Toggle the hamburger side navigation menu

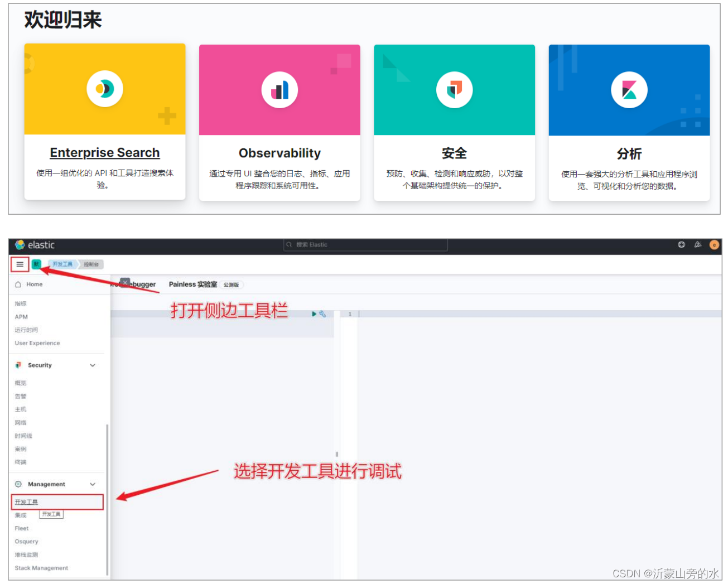20,264
